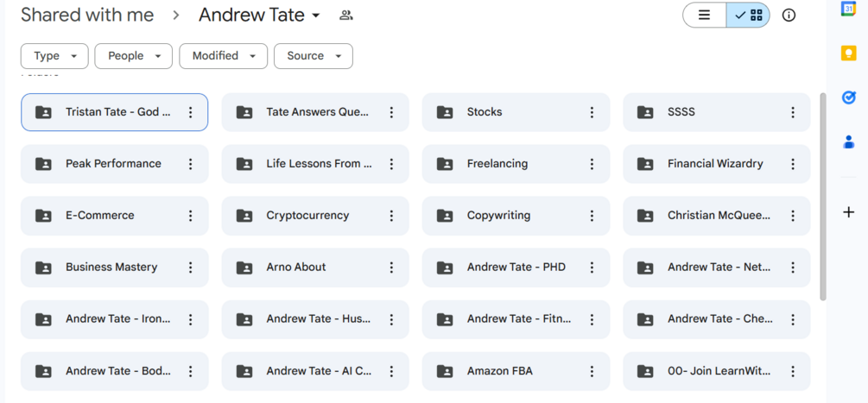
Task: Click the vertical scrollbar of the folder list
Action: pyautogui.click(x=822, y=196)
